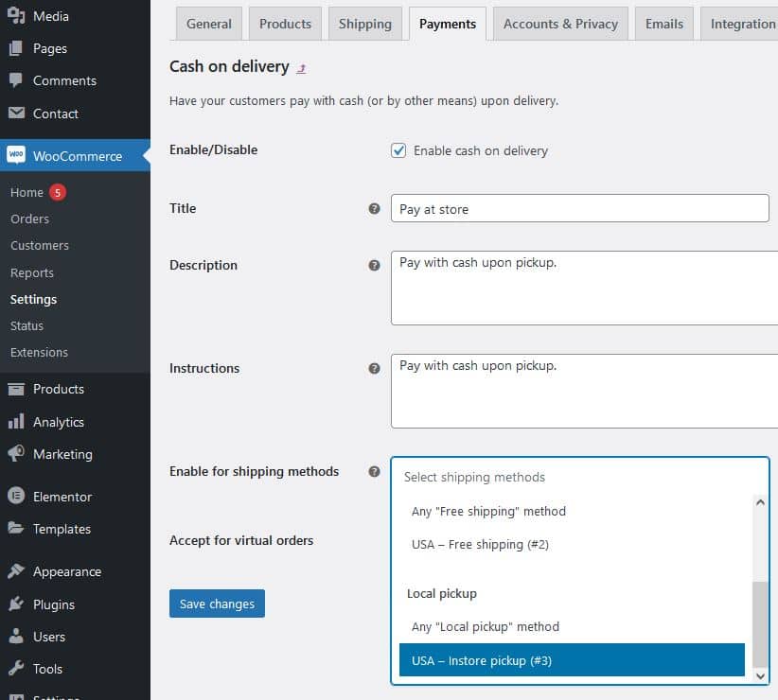The height and width of the screenshot is (700, 778).
Task: Open the Appearance menu item
Action: pyautogui.click(x=75, y=571)
